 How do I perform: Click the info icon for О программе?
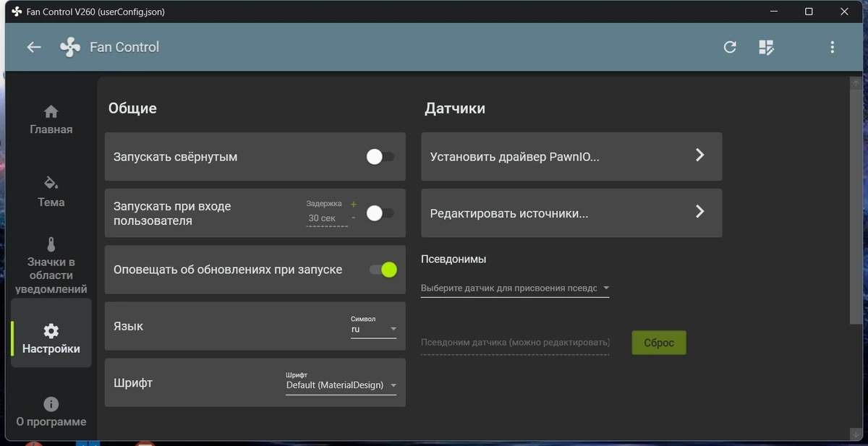(51, 404)
